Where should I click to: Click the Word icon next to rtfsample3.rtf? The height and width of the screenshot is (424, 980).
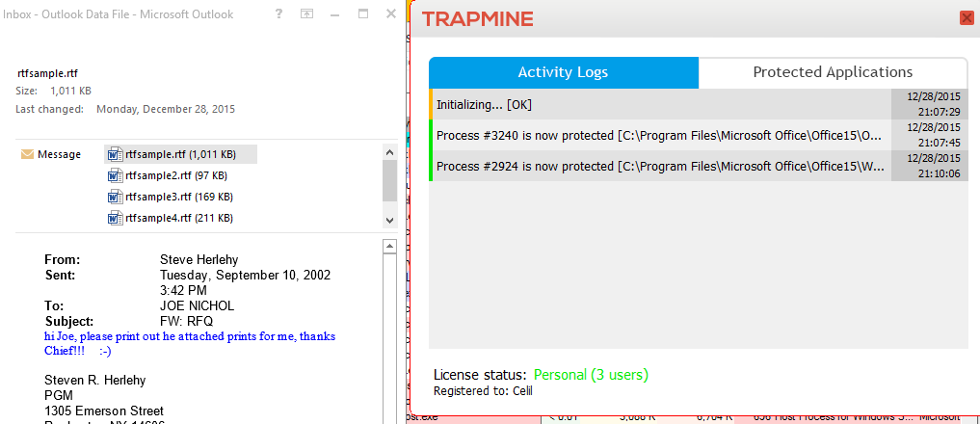pos(115,197)
